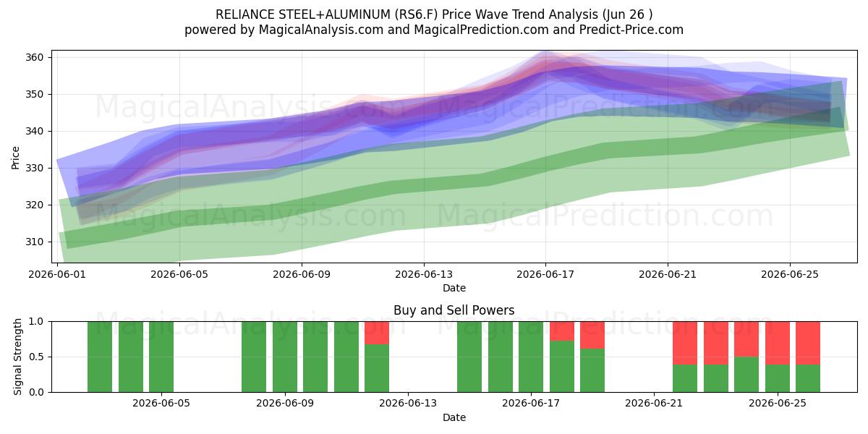Screen dimensions: 868x434
Task: Click the 2026-06-09 date tick on the price chart
Action: 302,275
